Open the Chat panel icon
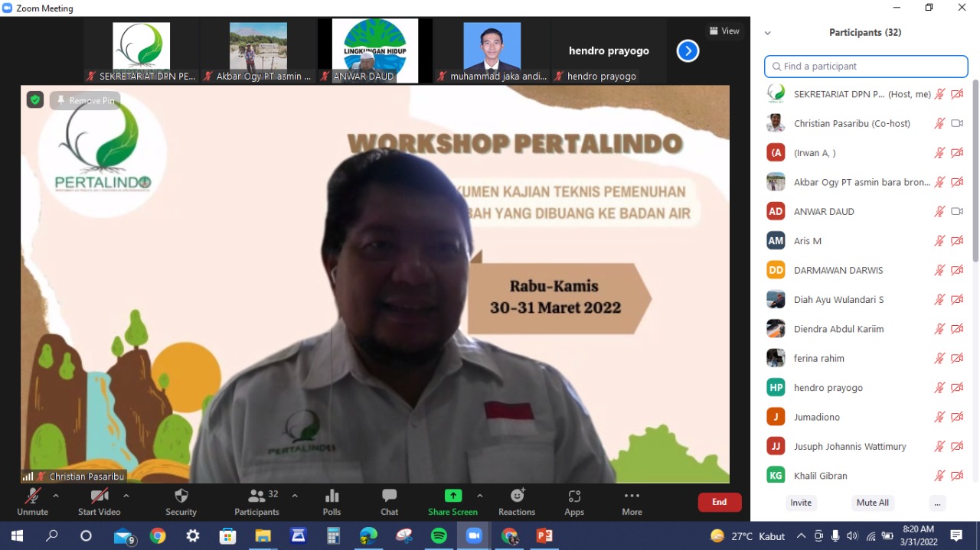 coord(389,496)
